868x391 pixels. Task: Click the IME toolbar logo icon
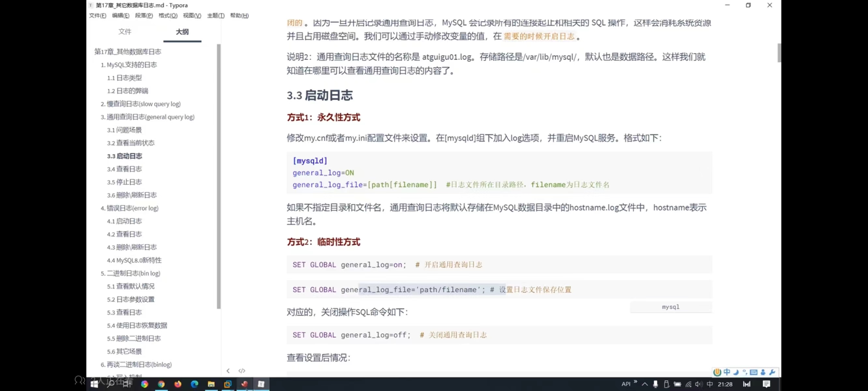(x=717, y=372)
